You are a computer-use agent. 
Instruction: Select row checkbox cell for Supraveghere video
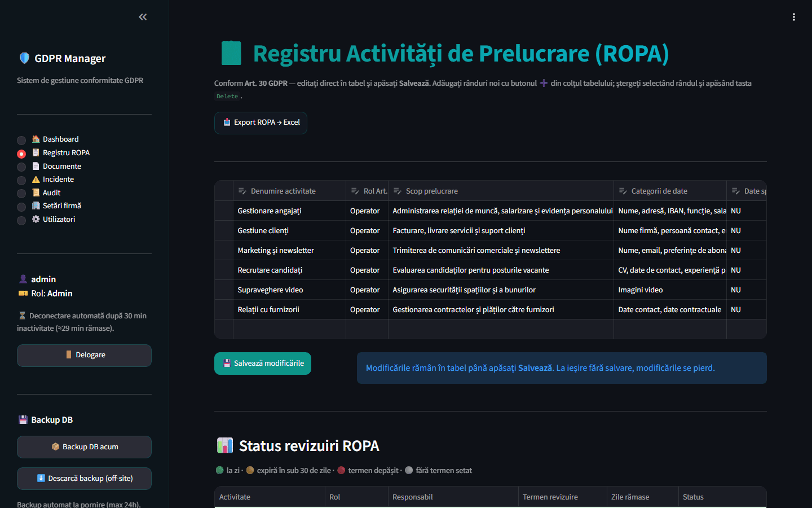tap(224, 290)
